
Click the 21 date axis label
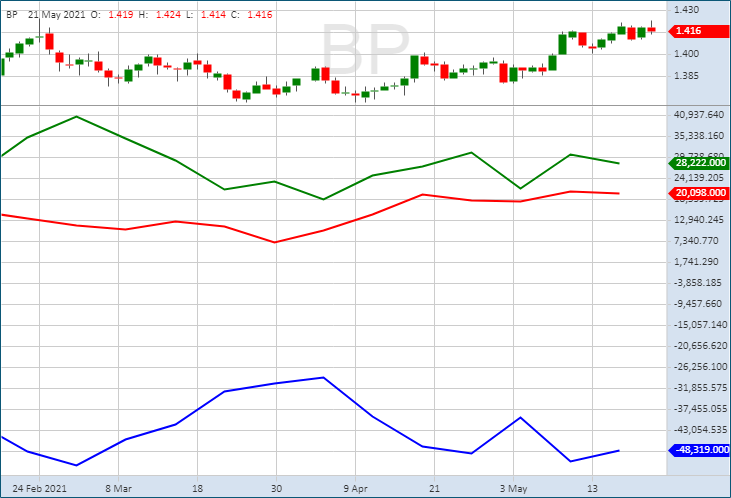[434, 488]
